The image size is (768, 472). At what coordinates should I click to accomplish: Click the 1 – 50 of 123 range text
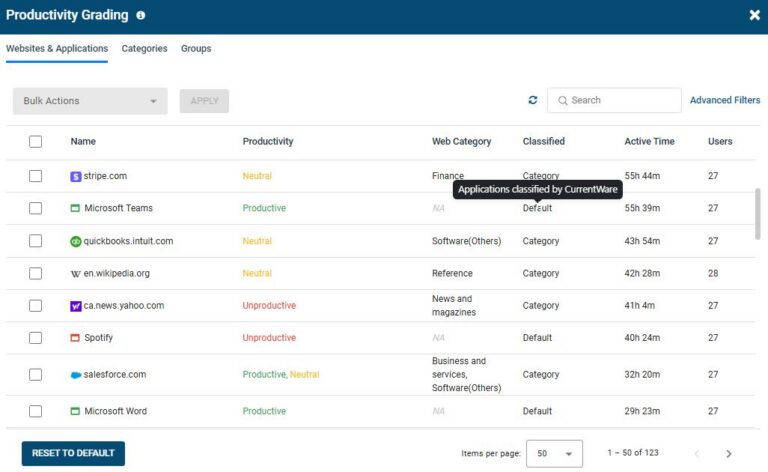(633, 453)
